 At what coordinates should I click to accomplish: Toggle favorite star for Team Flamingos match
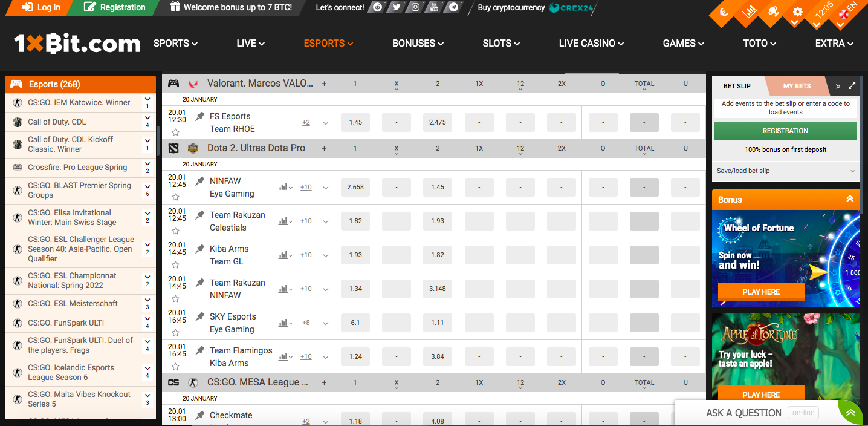point(175,367)
